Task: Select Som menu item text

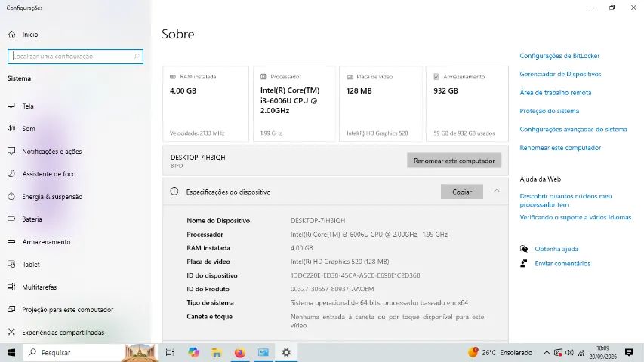Action: (x=29, y=129)
